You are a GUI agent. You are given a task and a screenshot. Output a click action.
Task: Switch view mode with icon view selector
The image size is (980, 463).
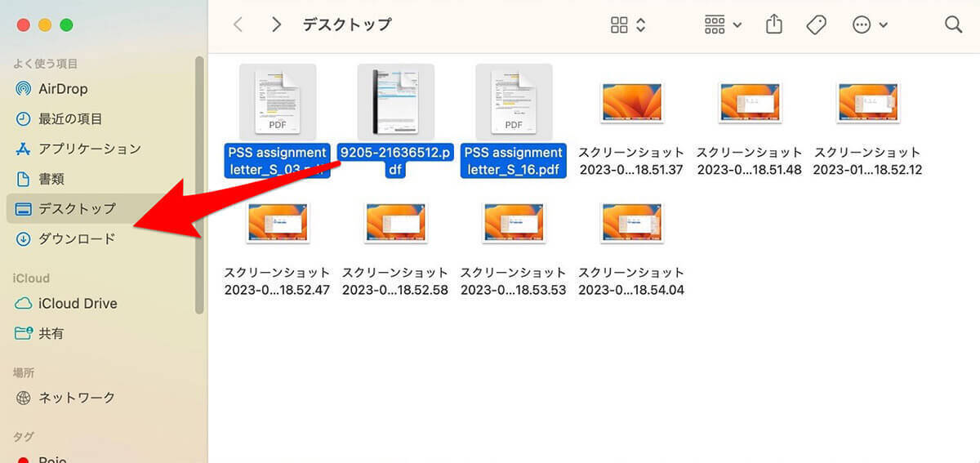pyautogui.click(x=628, y=25)
